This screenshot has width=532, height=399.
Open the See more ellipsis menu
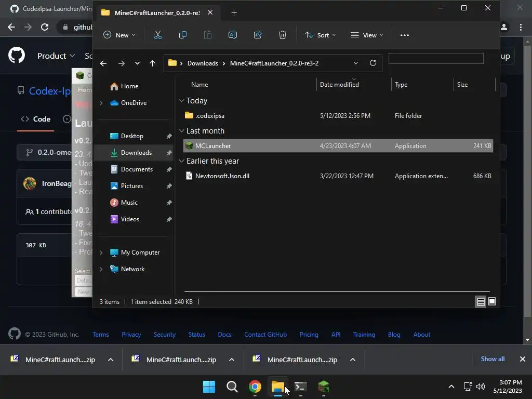click(404, 35)
